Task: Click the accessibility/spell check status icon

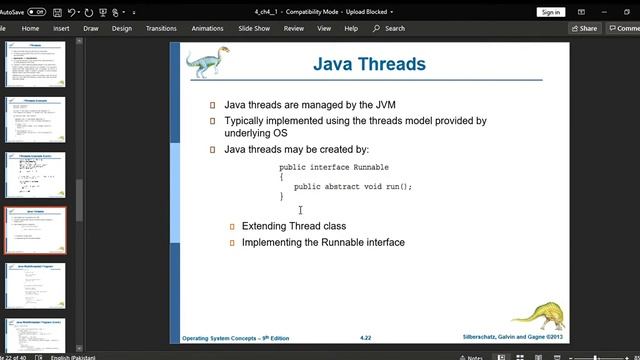Action: click(x=39, y=358)
